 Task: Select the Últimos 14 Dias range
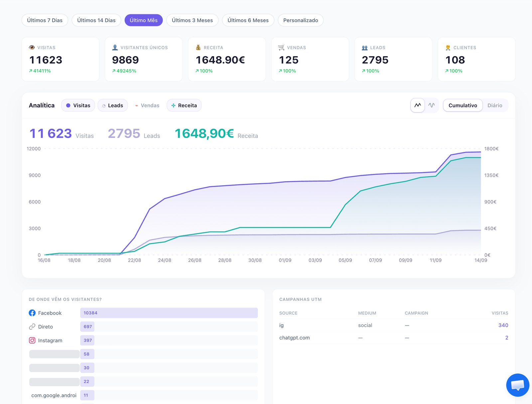click(x=96, y=20)
